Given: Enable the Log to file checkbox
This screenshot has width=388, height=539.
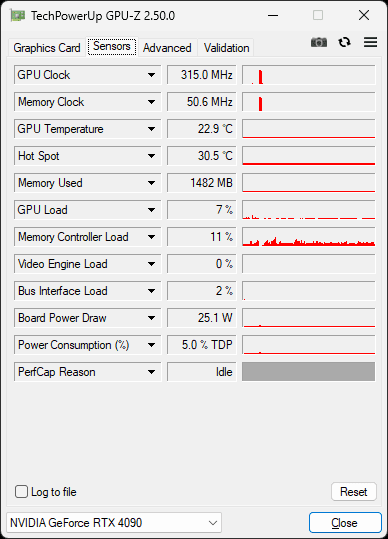Looking at the screenshot, I should (21, 492).
